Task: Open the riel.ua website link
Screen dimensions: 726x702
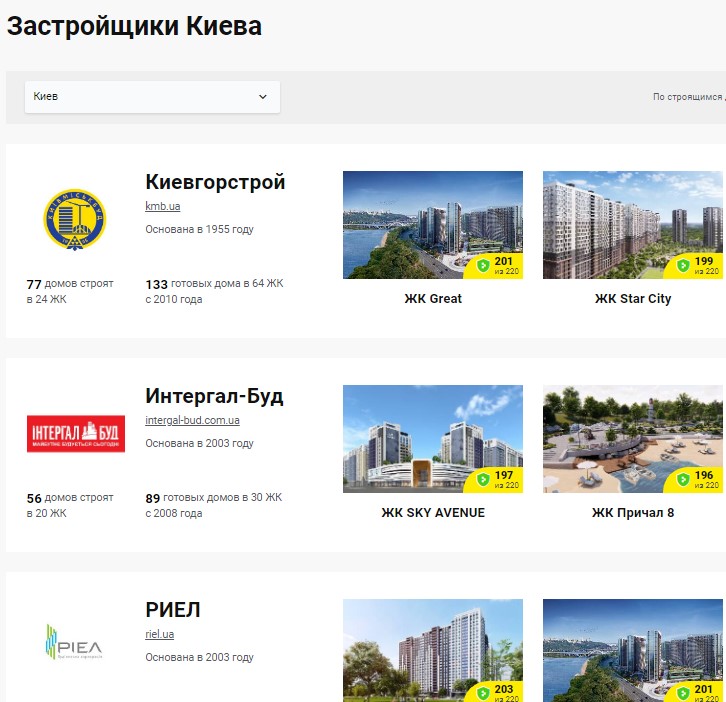Action: tap(160, 634)
